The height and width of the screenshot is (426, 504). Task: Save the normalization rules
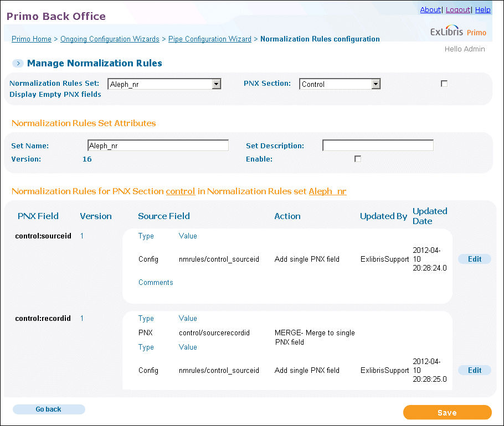(448, 413)
